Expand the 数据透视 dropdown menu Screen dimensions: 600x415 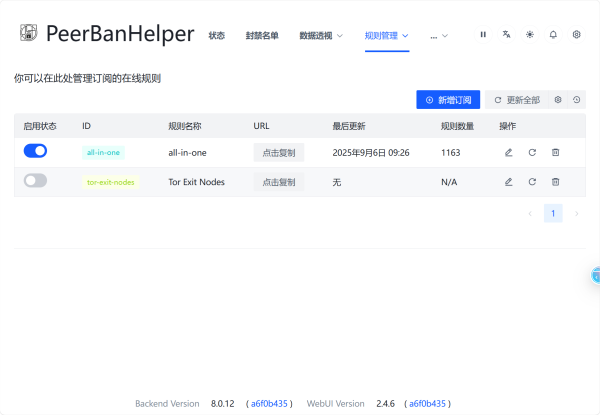[x=321, y=36]
